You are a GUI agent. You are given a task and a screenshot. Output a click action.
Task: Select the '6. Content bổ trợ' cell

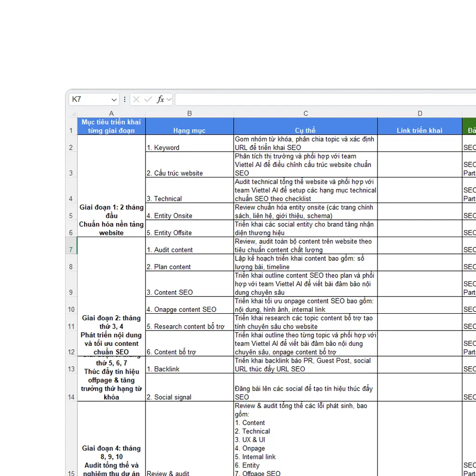click(190, 344)
